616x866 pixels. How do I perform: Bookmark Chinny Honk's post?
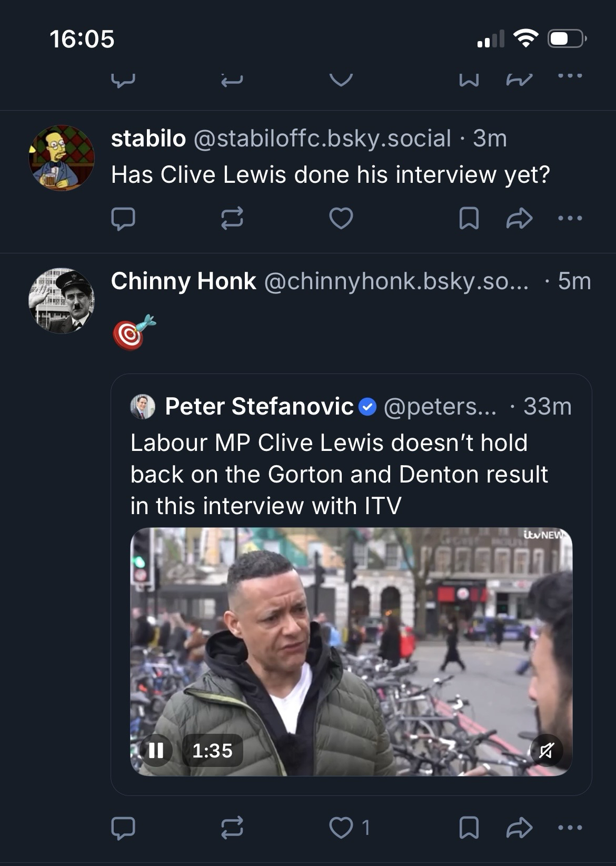pyautogui.click(x=469, y=828)
